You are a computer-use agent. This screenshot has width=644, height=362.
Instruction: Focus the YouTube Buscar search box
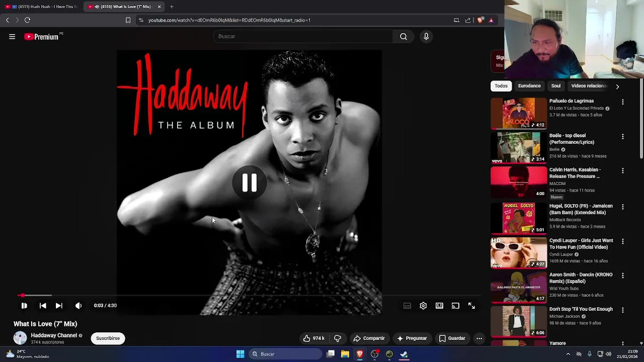pyautogui.click(x=303, y=36)
